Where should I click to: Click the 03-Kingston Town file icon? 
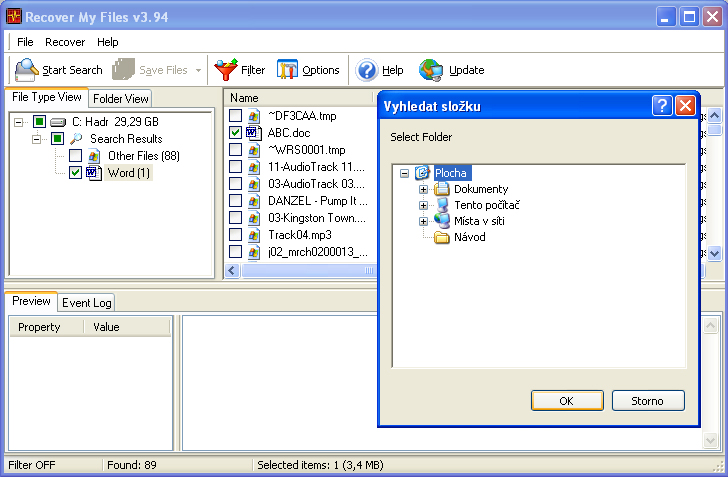pos(254,218)
